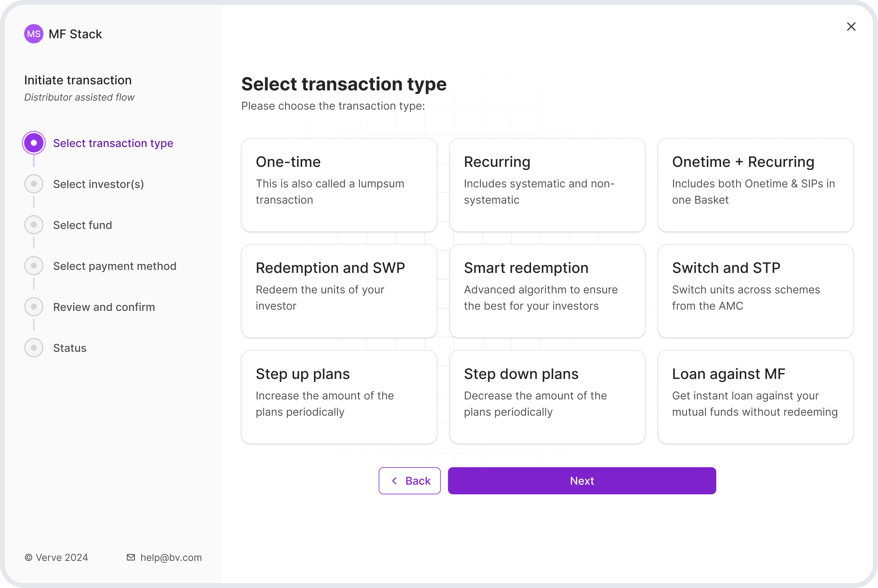This screenshot has width=878, height=588.
Task: Select the One-time transaction card
Action: [x=339, y=185]
